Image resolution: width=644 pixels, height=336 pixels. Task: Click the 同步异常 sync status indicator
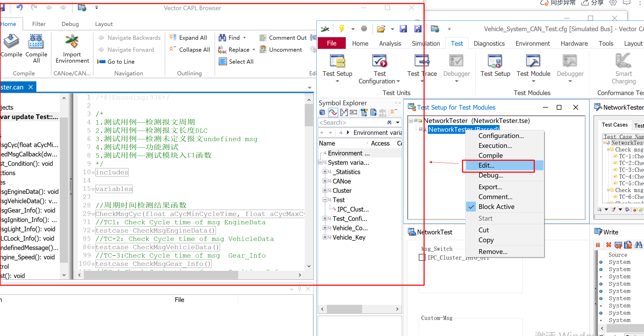pyautogui.click(x=558, y=3)
